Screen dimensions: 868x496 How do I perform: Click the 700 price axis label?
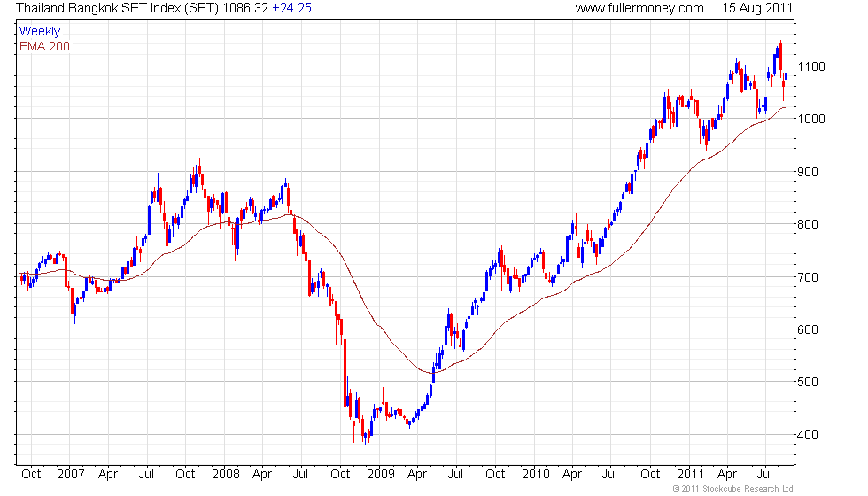[808, 276]
